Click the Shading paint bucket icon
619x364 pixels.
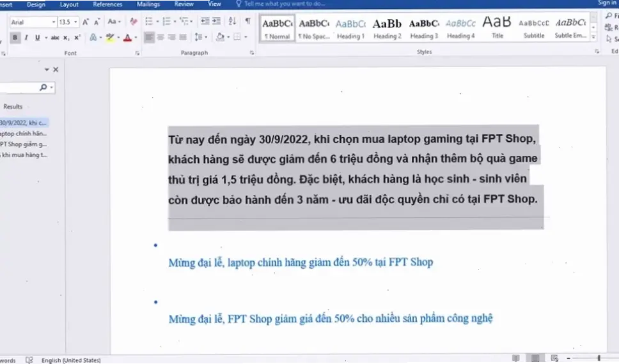220,38
